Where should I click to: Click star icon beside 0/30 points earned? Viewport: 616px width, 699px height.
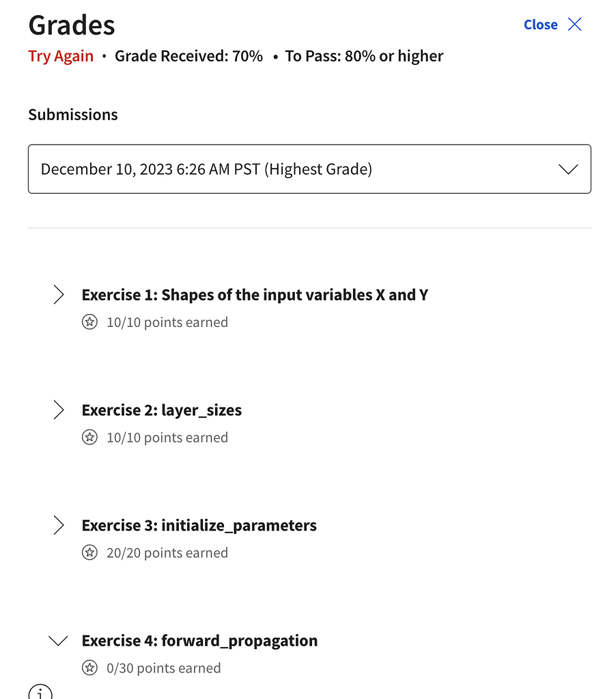pyautogui.click(x=89, y=668)
